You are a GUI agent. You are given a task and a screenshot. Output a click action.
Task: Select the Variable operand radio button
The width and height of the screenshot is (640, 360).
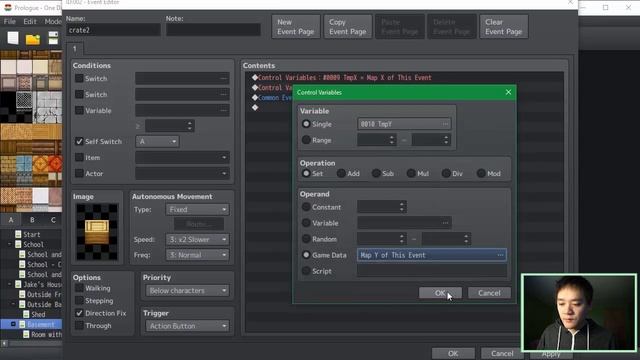tap(306, 223)
